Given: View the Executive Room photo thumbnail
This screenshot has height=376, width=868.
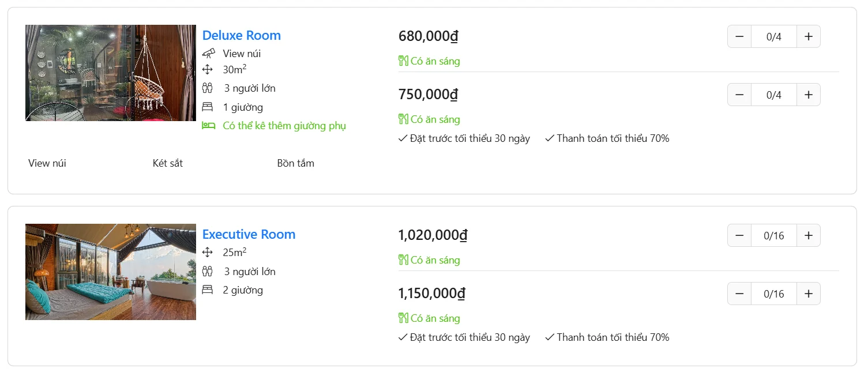Looking at the screenshot, I should pyautogui.click(x=111, y=272).
